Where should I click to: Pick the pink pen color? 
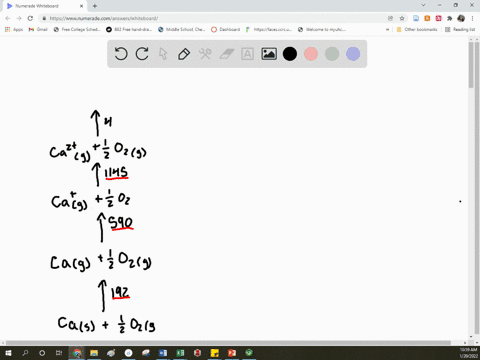click(311, 54)
